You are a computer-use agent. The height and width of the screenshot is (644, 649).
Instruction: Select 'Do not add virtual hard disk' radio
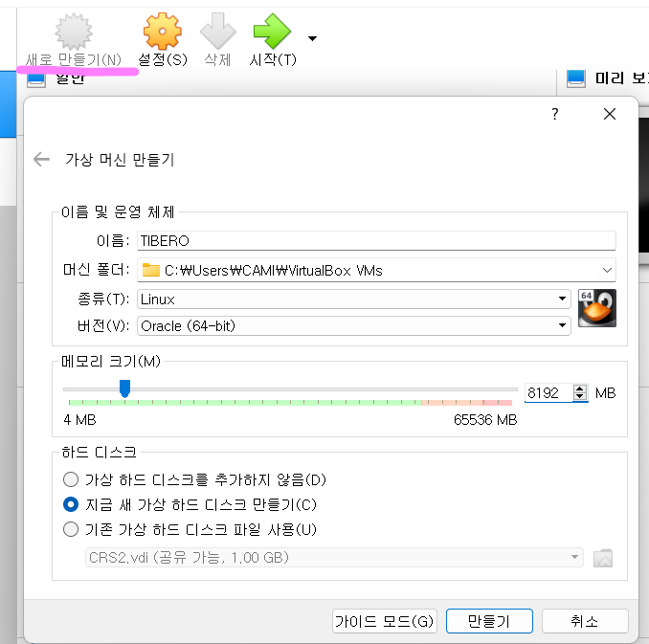coord(71,479)
